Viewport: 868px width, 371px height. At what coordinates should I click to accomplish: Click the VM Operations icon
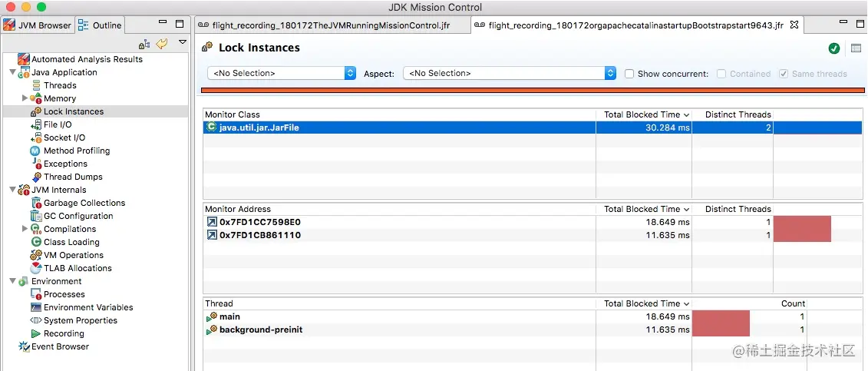(36, 255)
